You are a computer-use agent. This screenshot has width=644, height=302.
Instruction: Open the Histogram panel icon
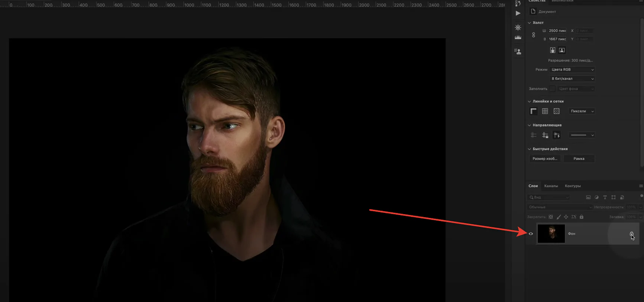[518, 37]
